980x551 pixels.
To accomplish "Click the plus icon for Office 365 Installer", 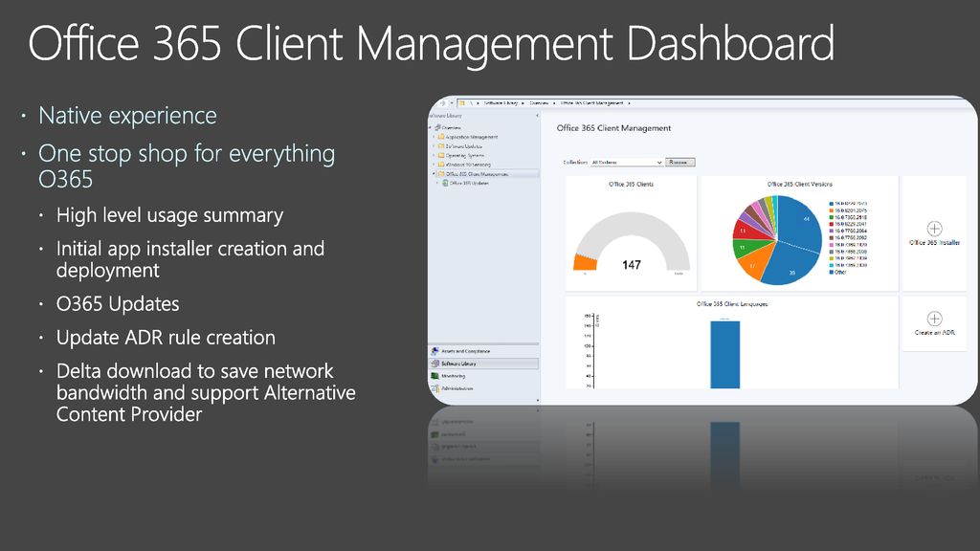I will [934, 228].
